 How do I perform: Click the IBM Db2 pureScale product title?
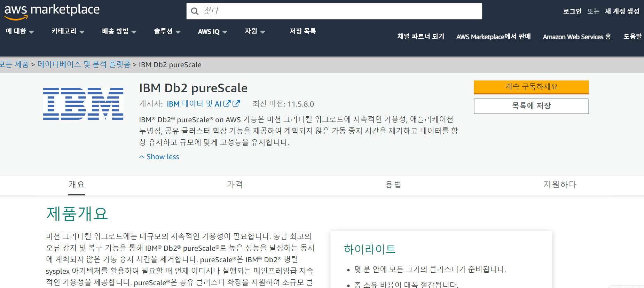(193, 88)
